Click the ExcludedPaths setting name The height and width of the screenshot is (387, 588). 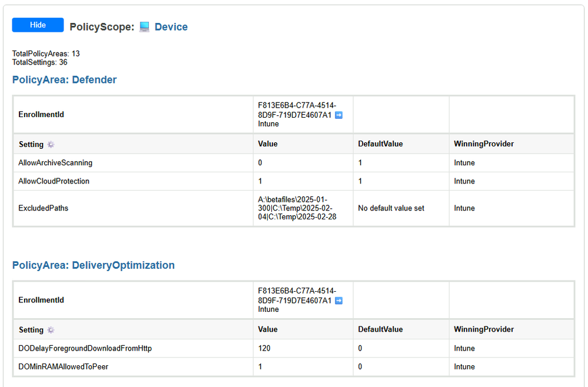44,208
